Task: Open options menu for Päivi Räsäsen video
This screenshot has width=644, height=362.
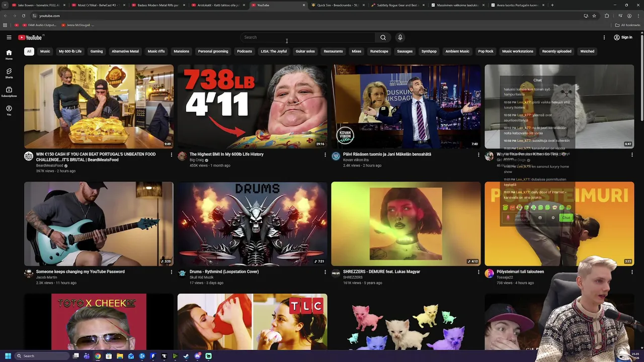Action: pyautogui.click(x=478, y=155)
